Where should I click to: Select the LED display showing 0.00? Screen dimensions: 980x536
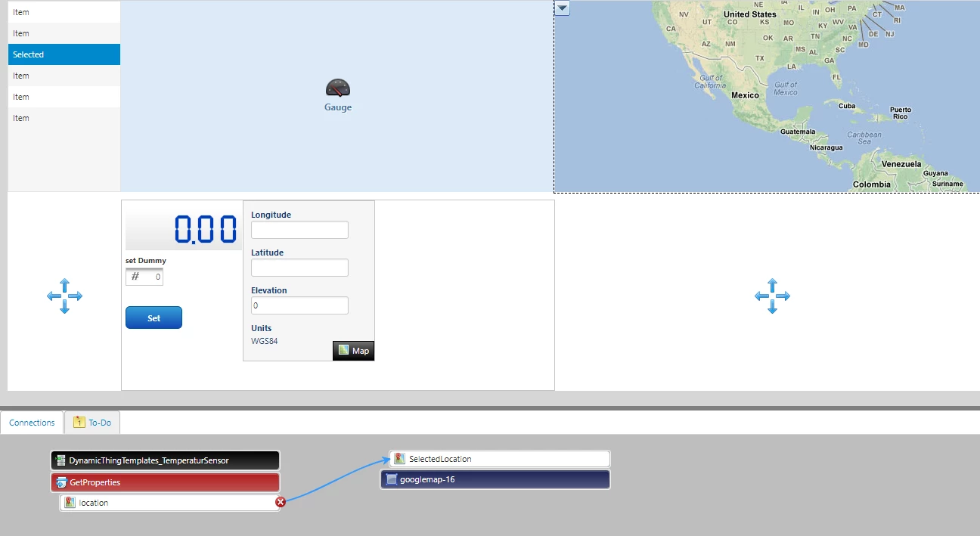point(184,229)
